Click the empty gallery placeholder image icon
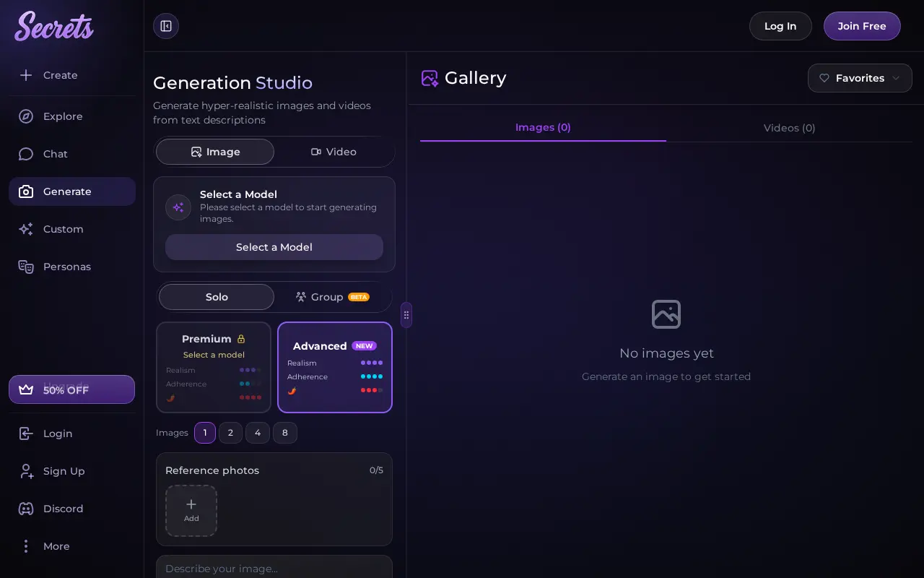 (x=666, y=314)
